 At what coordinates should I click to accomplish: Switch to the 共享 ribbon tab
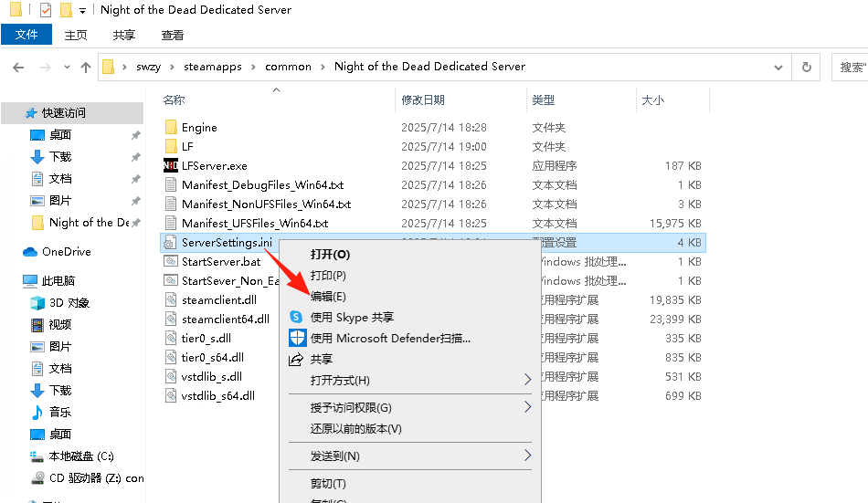click(x=124, y=35)
